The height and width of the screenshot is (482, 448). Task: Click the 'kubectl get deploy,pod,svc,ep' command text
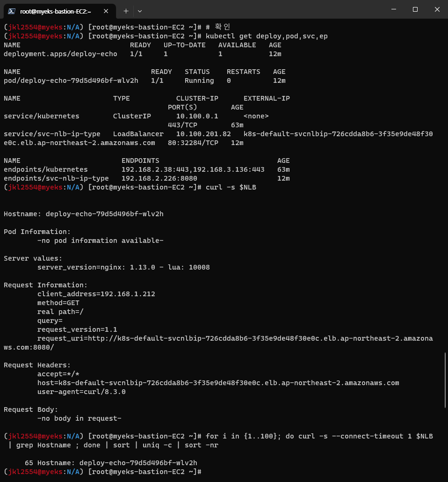(x=267, y=36)
